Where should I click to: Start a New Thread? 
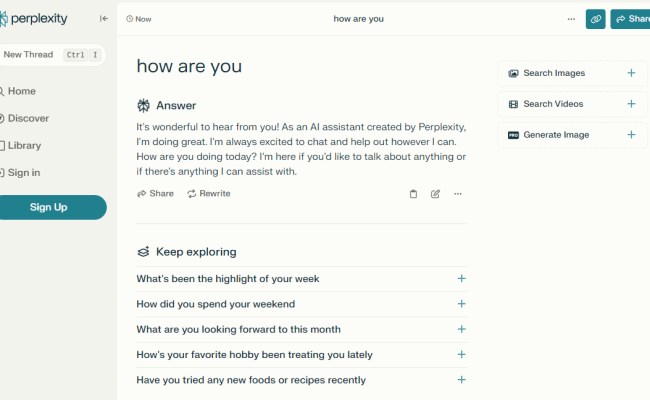click(x=52, y=55)
